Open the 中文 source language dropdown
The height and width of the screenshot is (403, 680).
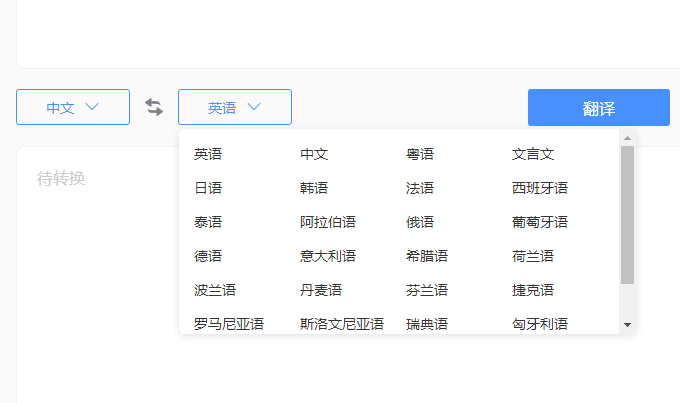73,107
